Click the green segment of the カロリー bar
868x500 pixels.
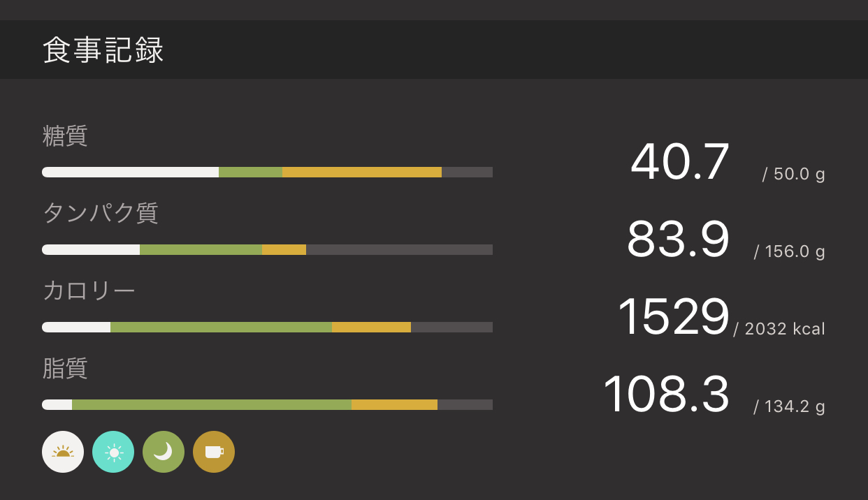click(x=221, y=327)
